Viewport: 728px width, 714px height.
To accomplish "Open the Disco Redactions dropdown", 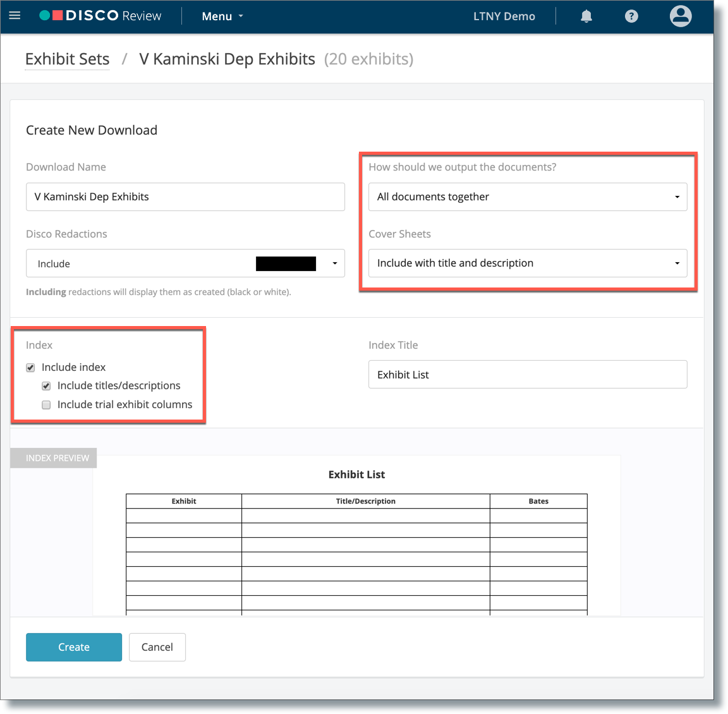I will pos(185,263).
